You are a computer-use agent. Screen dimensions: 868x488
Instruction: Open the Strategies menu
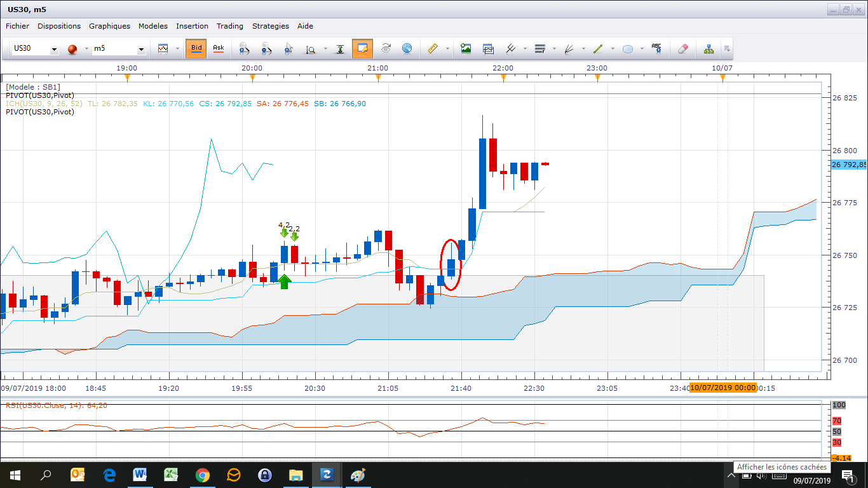270,26
